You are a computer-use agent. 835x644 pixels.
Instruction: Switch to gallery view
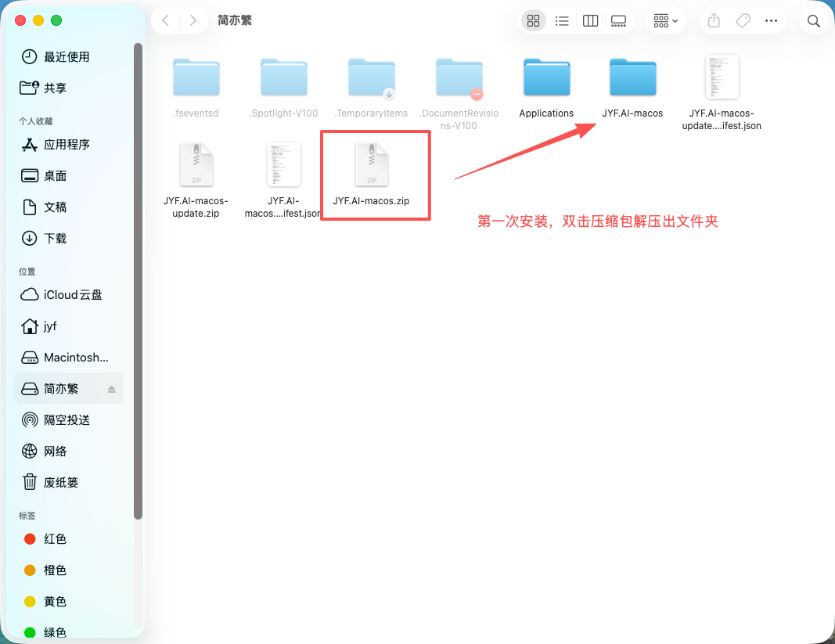click(x=618, y=21)
